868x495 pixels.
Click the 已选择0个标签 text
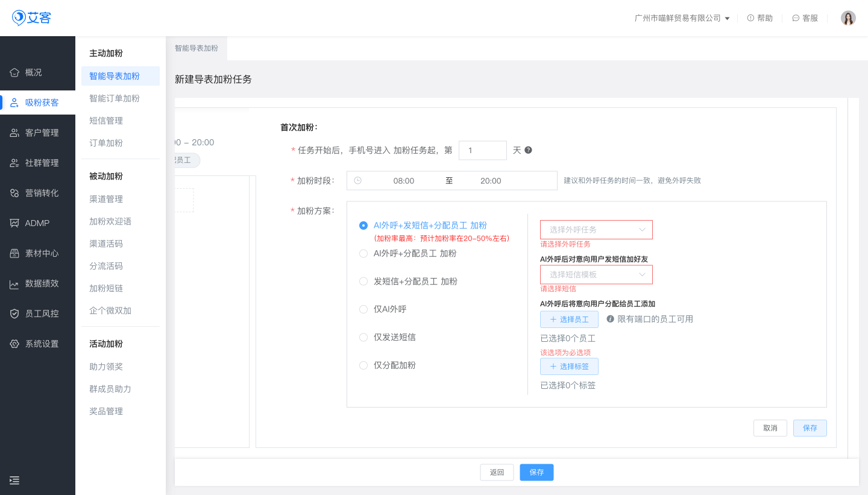point(568,385)
